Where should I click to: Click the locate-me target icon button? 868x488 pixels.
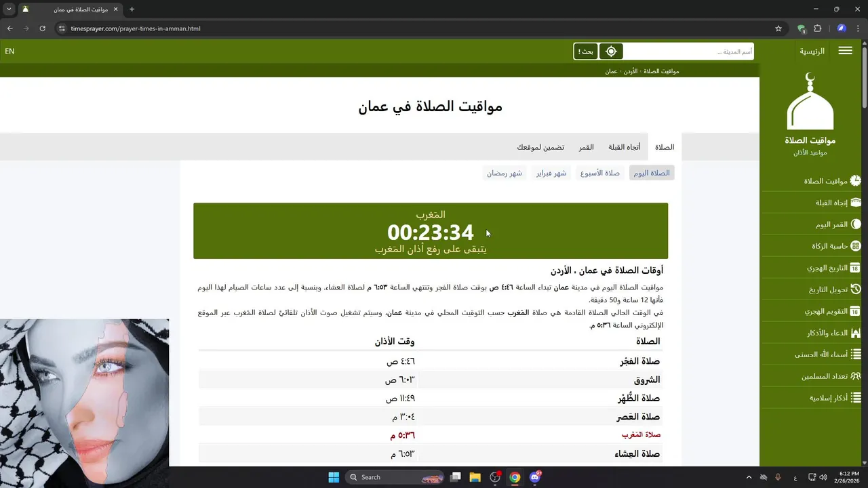coord(611,52)
